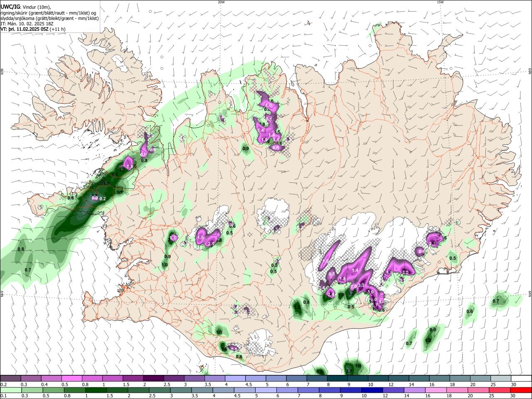Pick upper-row swatch starting at 12
Image resolution: width=532 pixels, height=399 pixels.
(x=399, y=378)
